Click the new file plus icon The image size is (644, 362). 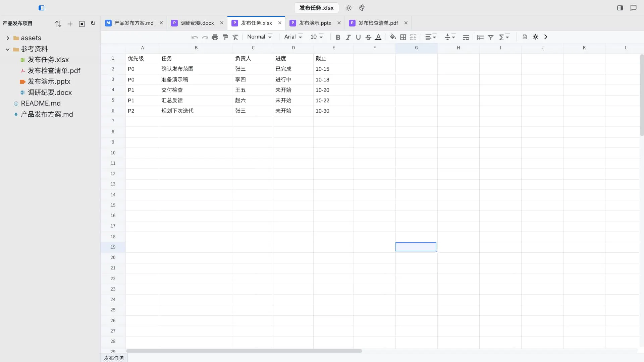(70, 24)
